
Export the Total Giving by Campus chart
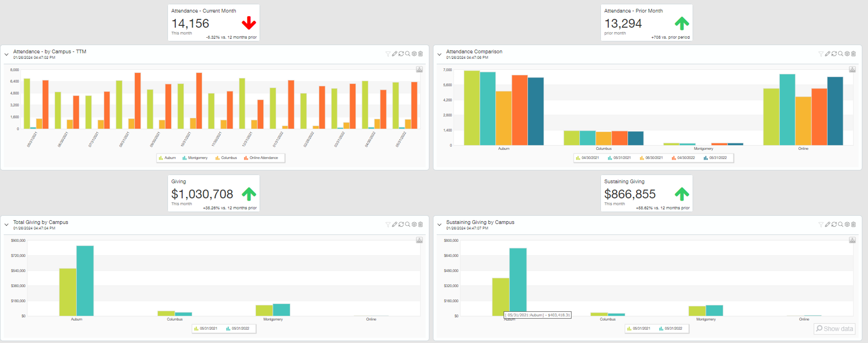click(x=419, y=240)
